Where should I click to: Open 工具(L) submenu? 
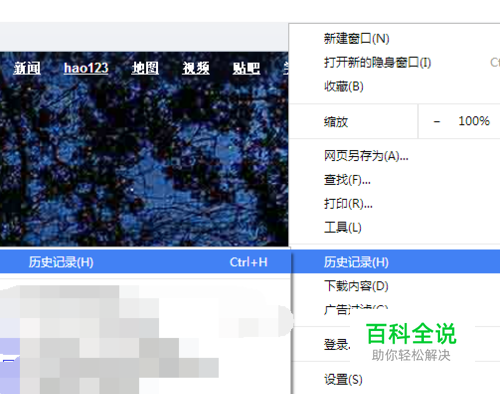[x=342, y=228]
